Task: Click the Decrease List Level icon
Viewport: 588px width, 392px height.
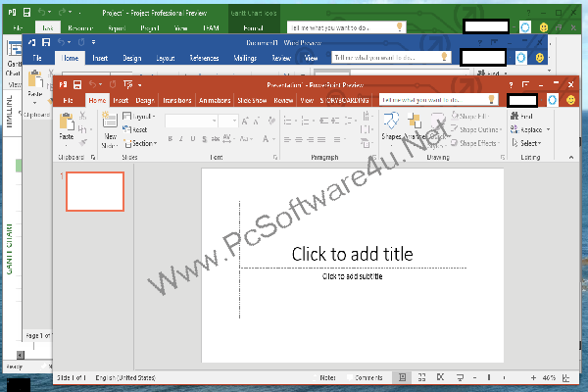Action: pyautogui.click(x=324, y=121)
